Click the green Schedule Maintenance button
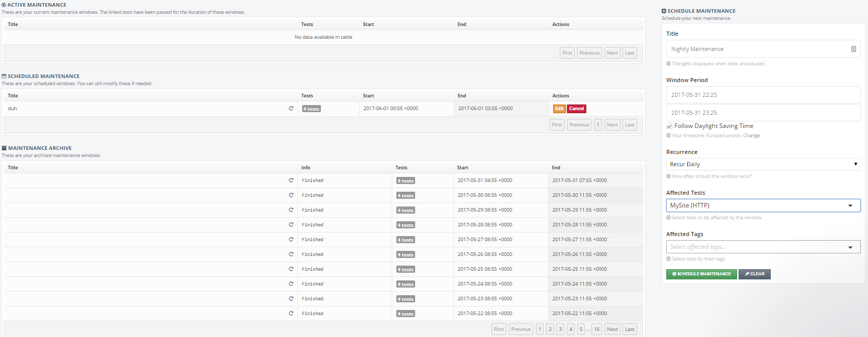 click(x=701, y=274)
